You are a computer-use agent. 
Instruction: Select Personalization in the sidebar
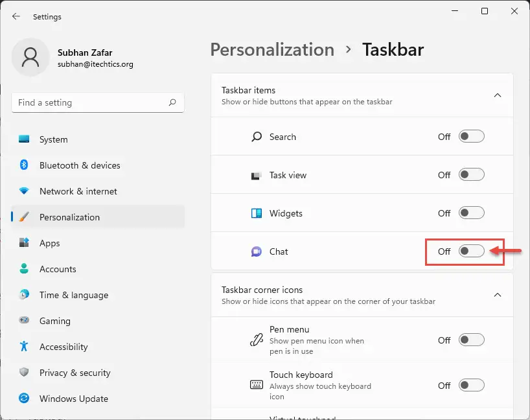[98, 217]
